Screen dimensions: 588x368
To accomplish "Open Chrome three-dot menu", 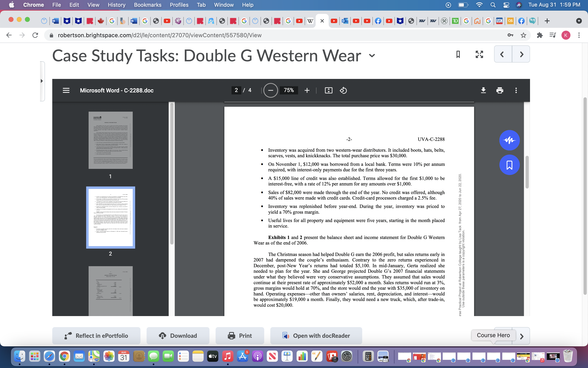I will click(x=579, y=35).
